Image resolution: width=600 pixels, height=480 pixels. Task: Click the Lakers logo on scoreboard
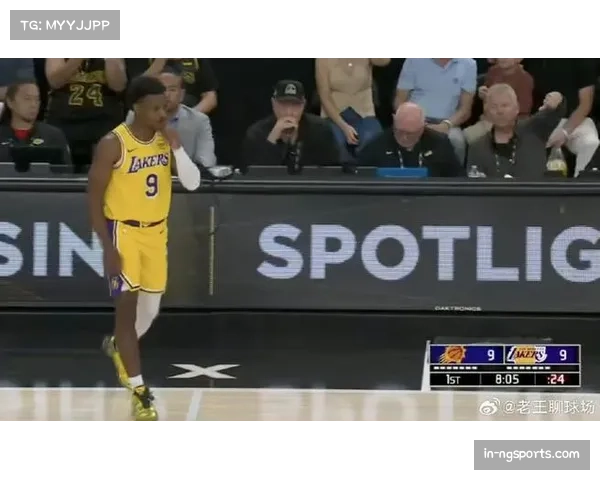(x=527, y=354)
